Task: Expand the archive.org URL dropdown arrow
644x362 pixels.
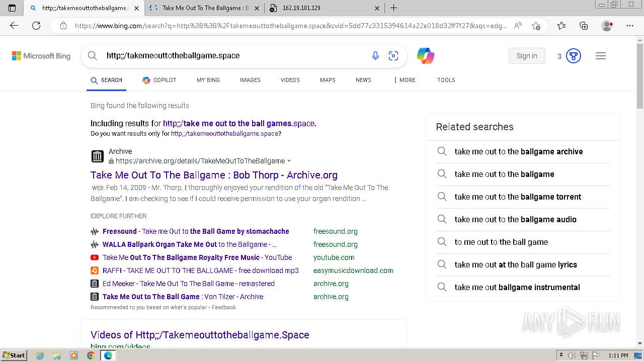Action: pyautogui.click(x=289, y=161)
